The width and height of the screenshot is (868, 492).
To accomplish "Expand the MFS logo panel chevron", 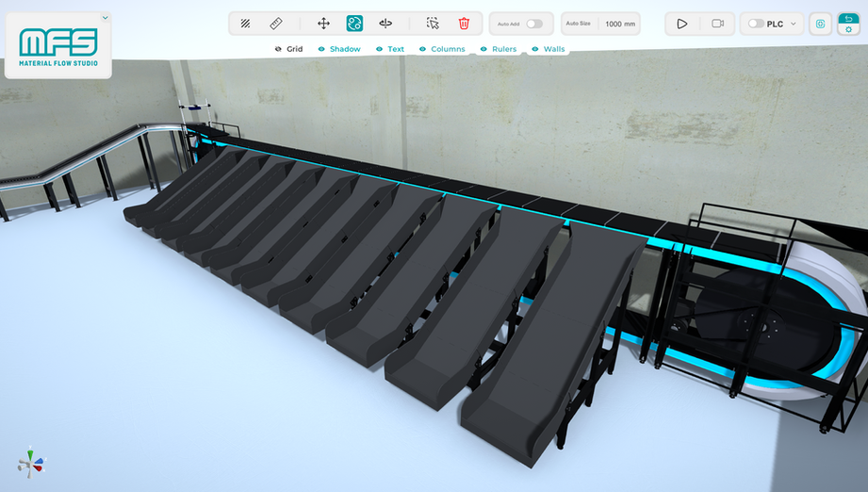I will point(106,18).
